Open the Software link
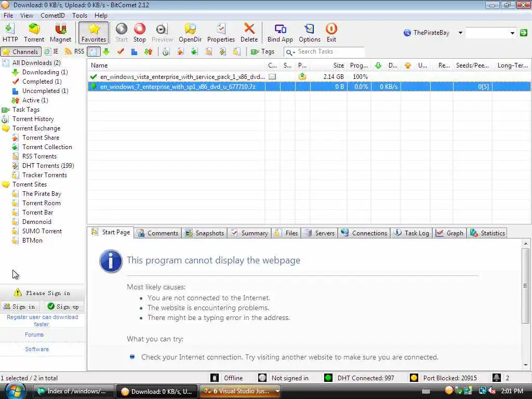The width and height of the screenshot is (532, 399). tap(37, 349)
